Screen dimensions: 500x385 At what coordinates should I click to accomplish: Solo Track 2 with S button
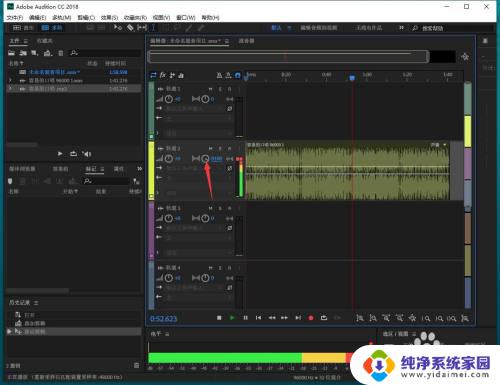coord(220,148)
